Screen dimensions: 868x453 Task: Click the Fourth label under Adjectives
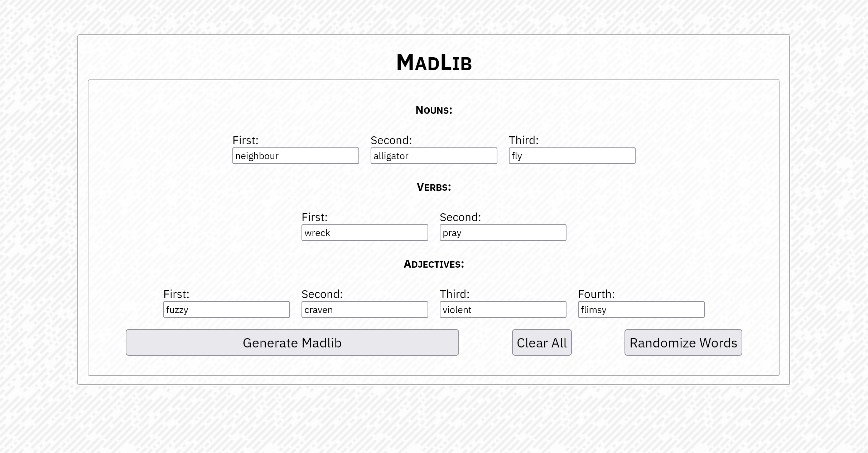596,294
